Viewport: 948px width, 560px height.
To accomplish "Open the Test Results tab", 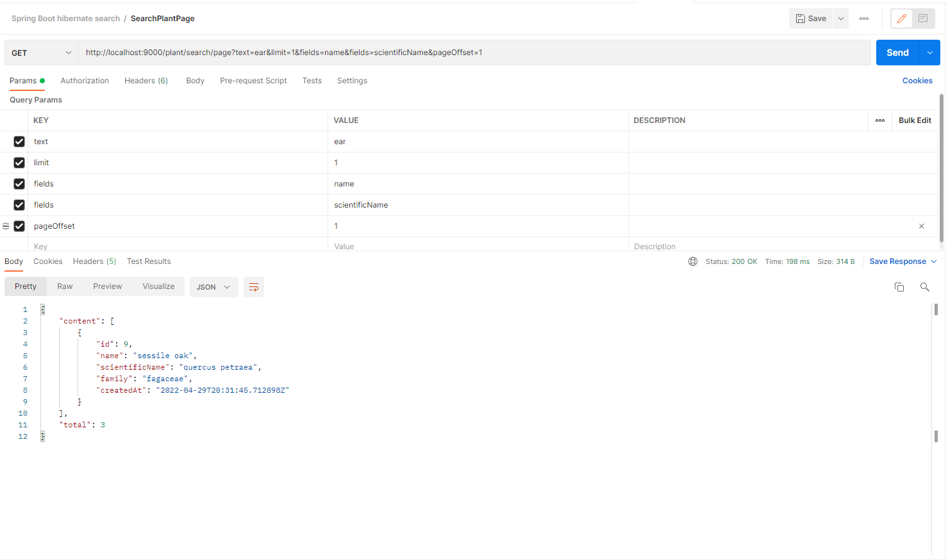I will pos(149,261).
